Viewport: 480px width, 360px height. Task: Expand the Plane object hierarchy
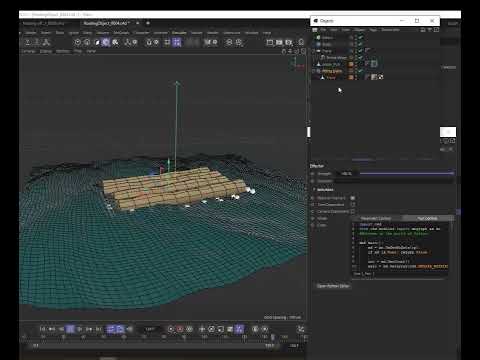click(x=314, y=51)
